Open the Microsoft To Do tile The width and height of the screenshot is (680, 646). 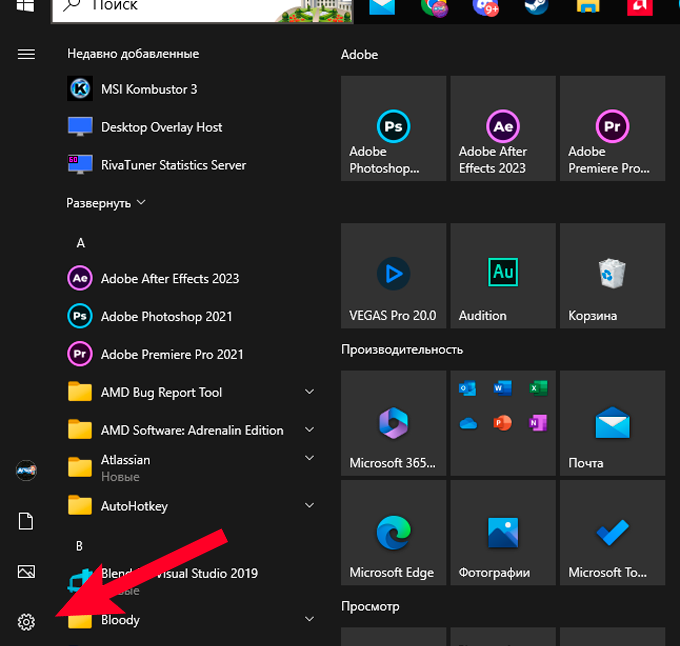(612, 532)
